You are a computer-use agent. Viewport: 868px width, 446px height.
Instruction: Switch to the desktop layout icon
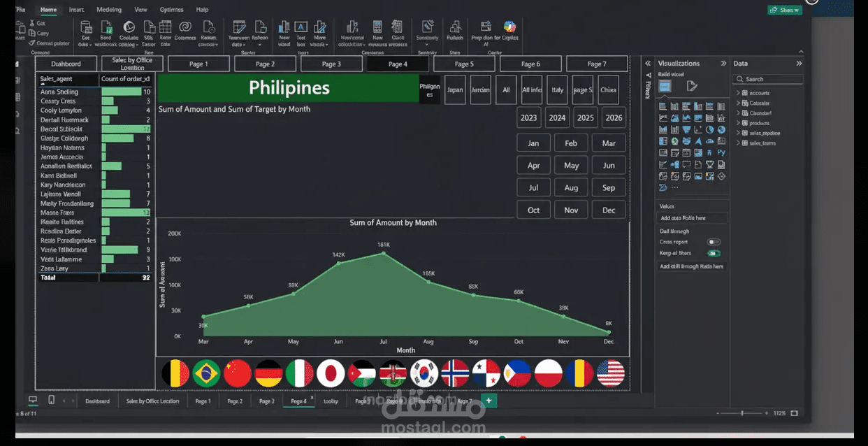[33, 400]
